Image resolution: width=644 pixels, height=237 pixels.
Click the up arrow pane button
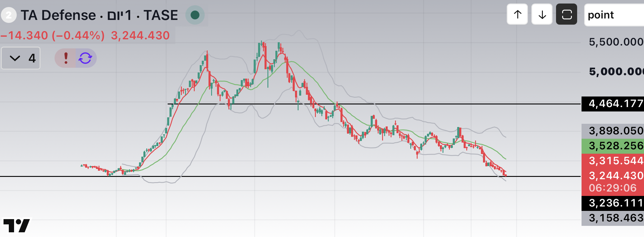517,14
